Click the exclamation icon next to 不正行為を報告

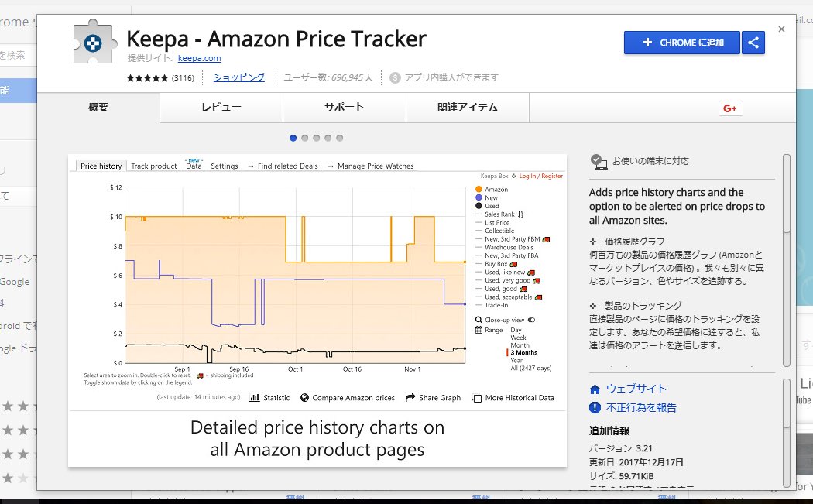(595, 407)
